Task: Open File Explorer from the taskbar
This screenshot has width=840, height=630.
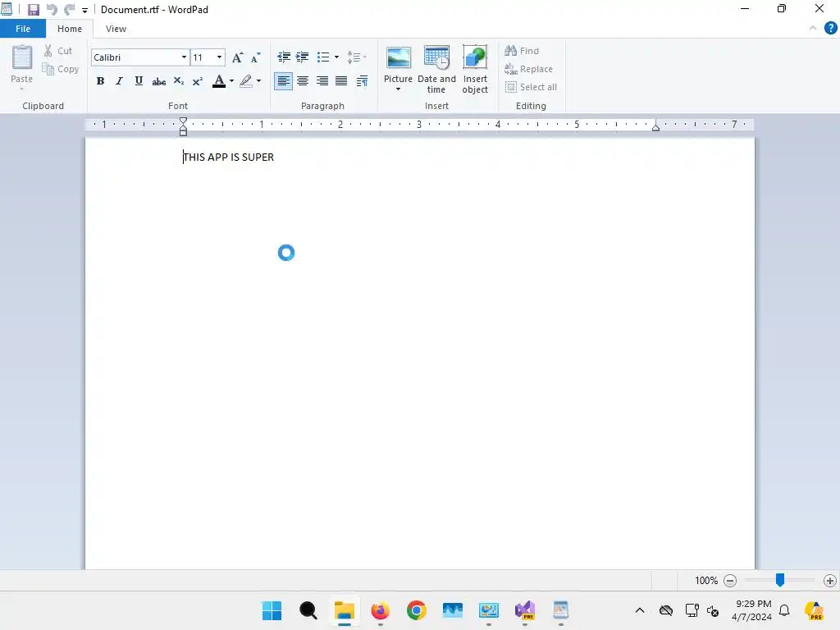Action: pos(345,610)
